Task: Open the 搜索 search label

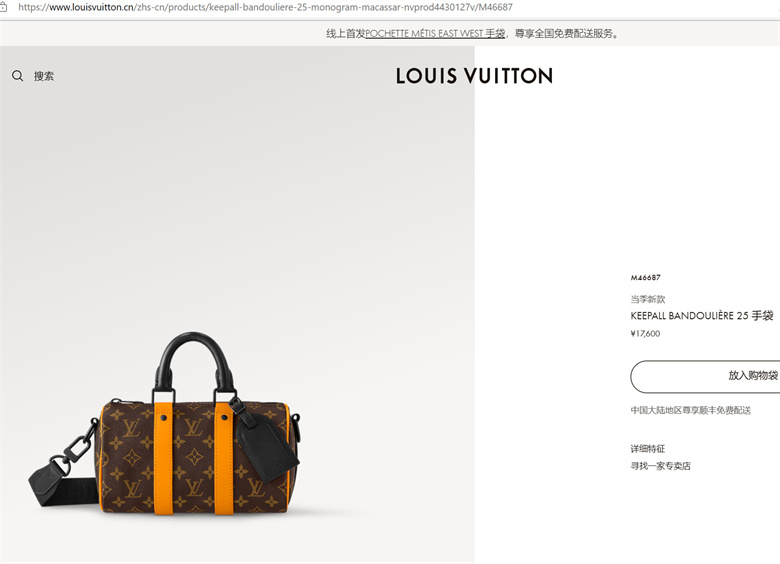Action: coord(44,76)
